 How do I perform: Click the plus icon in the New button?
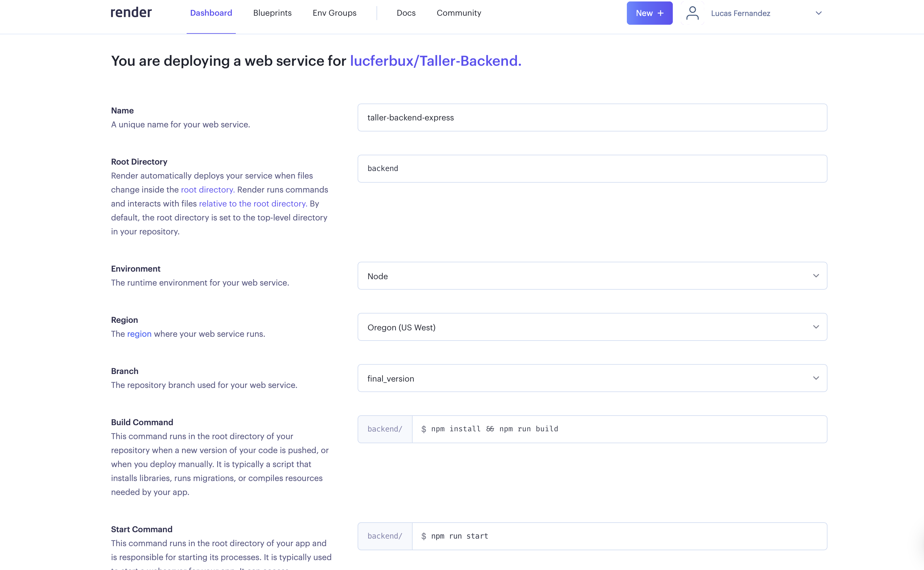coord(661,13)
